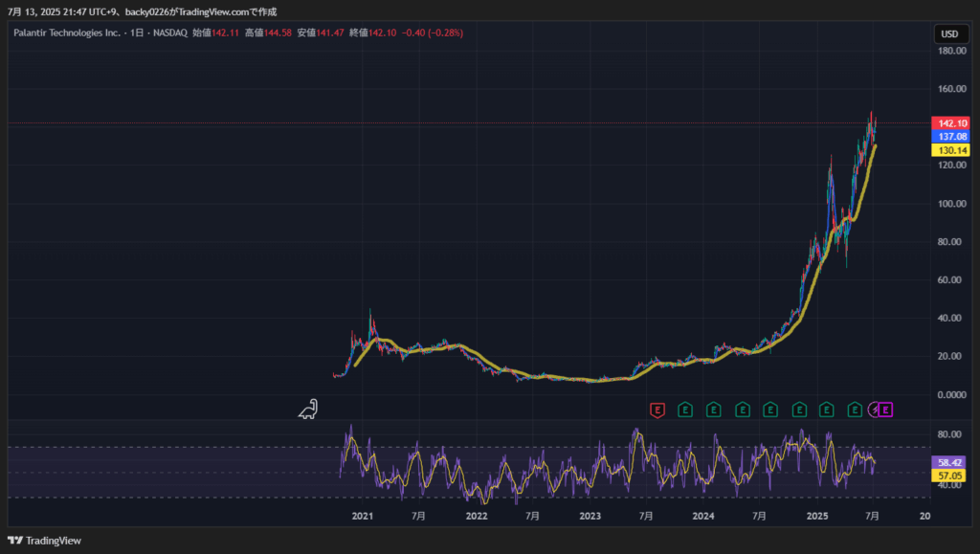Click the 0.0000 price axis label
The image size is (980, 554).
952,395
